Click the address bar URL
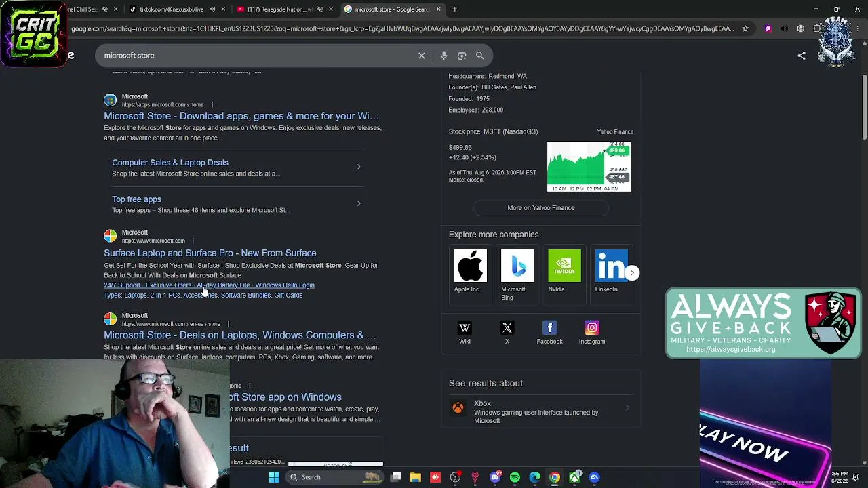The image size is (868, 488). 403,28
